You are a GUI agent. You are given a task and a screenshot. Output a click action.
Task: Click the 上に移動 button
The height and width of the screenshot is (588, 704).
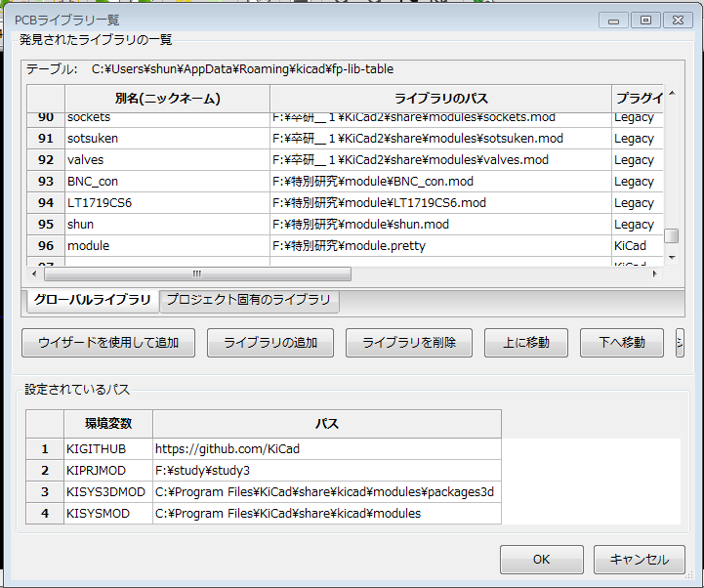pos(526,343)
